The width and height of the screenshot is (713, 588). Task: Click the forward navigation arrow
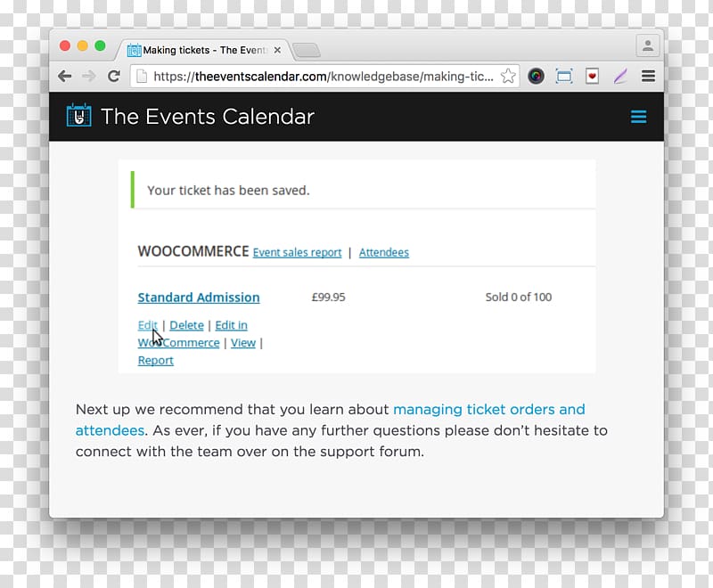(x=89, y=76)
